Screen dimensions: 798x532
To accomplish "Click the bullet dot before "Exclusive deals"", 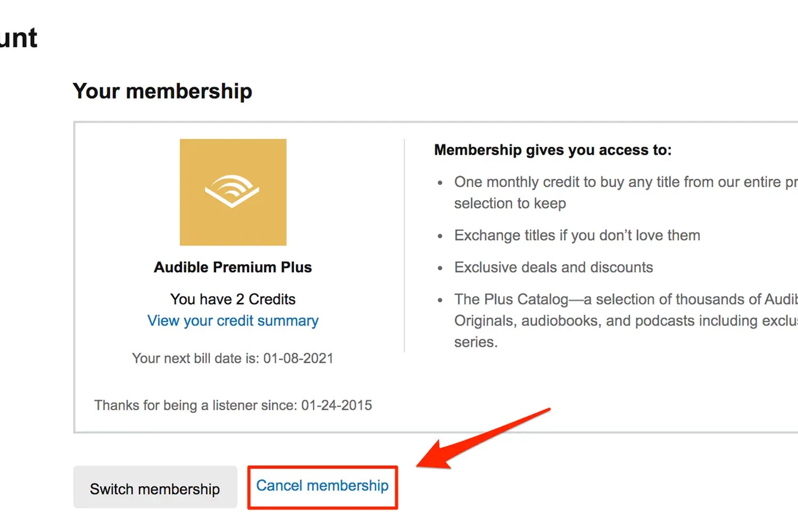I will 440,268.
